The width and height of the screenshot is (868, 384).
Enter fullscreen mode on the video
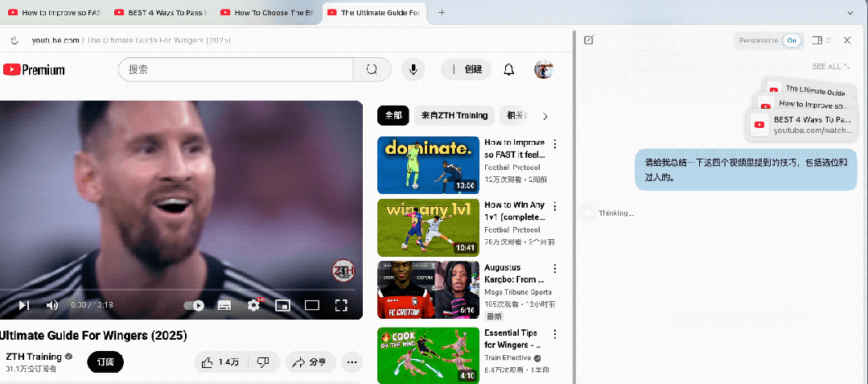[x=340, y=305]
